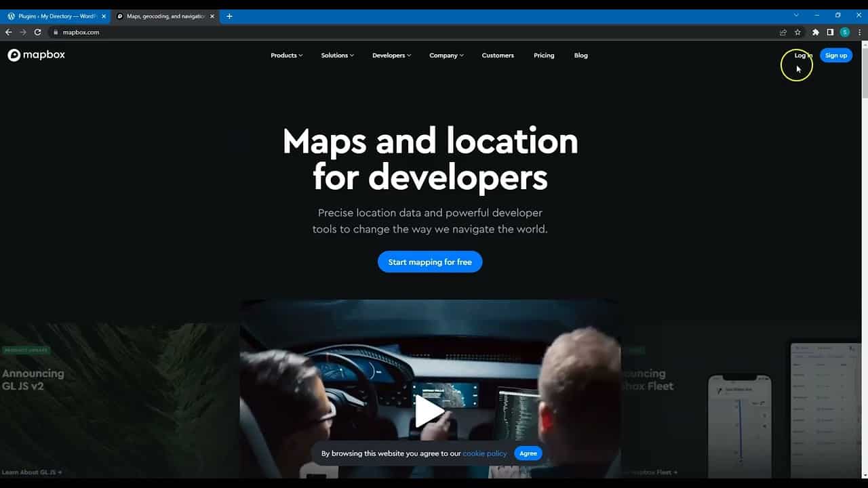This screenshot has width=868, height=488.
Task: Click the Mapbox logo
Action: (x=37, y=55)
